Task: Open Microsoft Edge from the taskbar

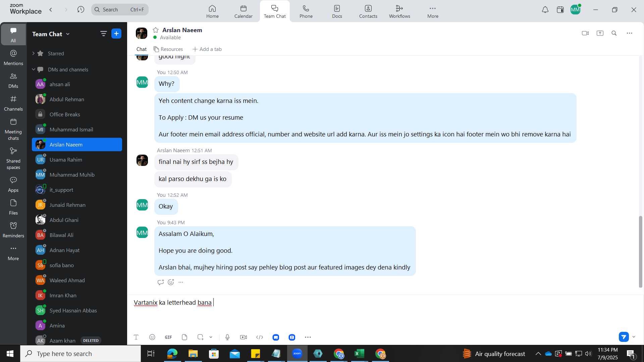Action: pos(172,354)
